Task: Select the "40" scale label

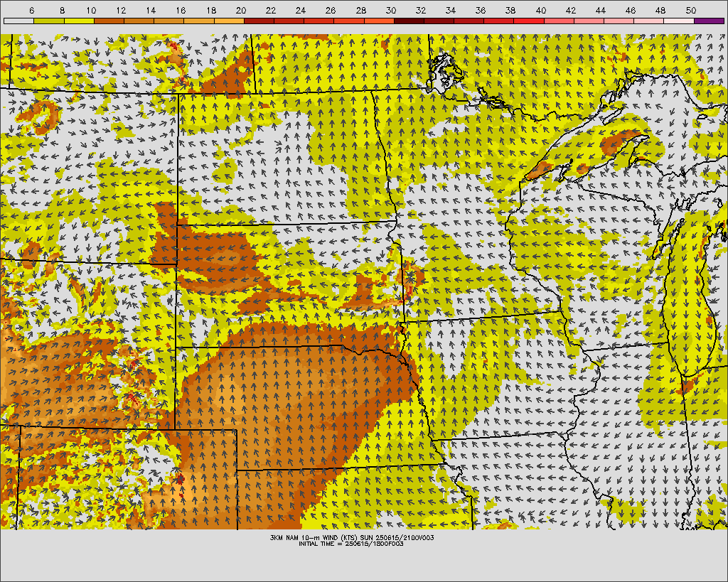Action: (541, 10)
